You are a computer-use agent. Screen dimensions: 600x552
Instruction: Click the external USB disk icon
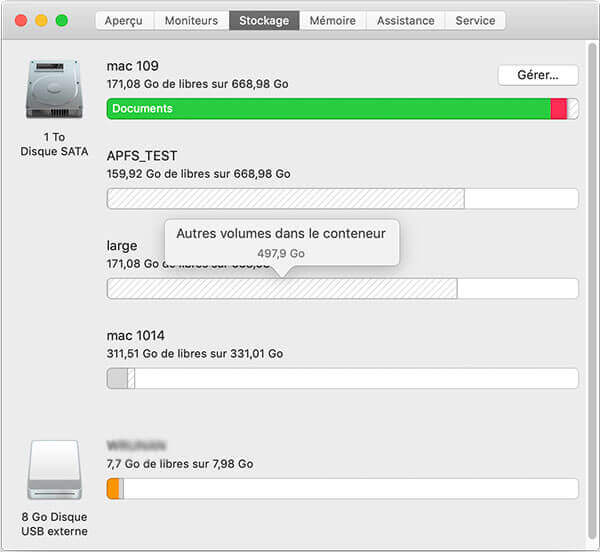click(54, 469)
